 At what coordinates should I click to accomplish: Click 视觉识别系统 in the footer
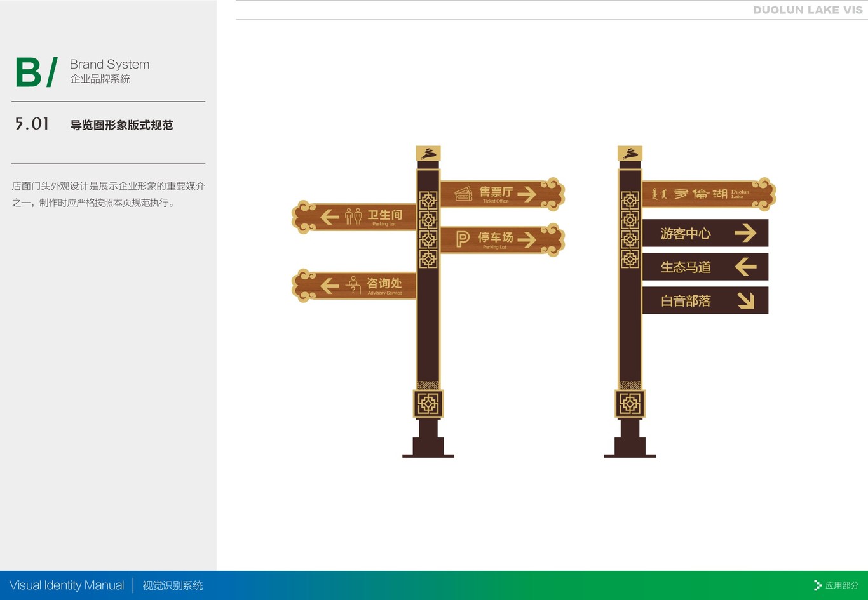[x=173, y=585]
